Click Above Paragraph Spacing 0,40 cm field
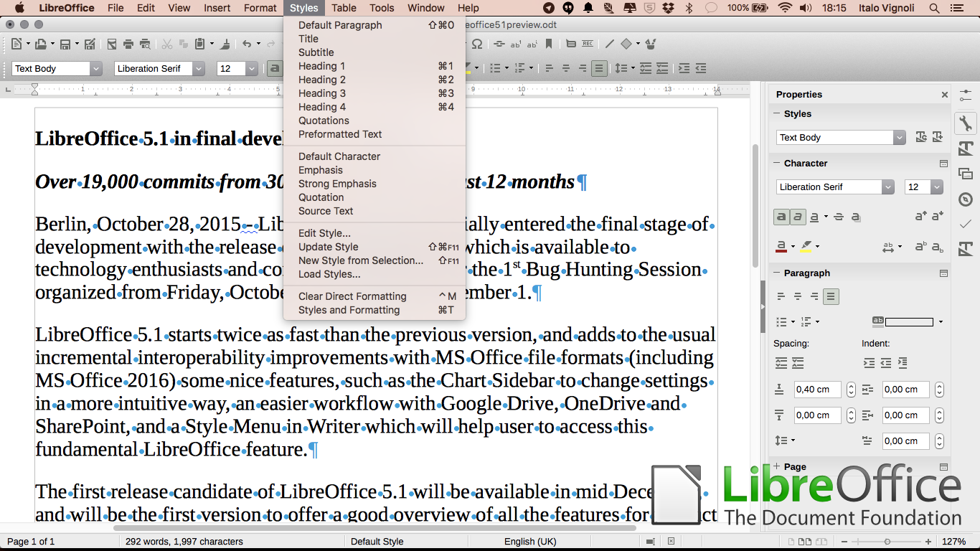The height and width of the screenshot is (551, 980). [817, 390]
